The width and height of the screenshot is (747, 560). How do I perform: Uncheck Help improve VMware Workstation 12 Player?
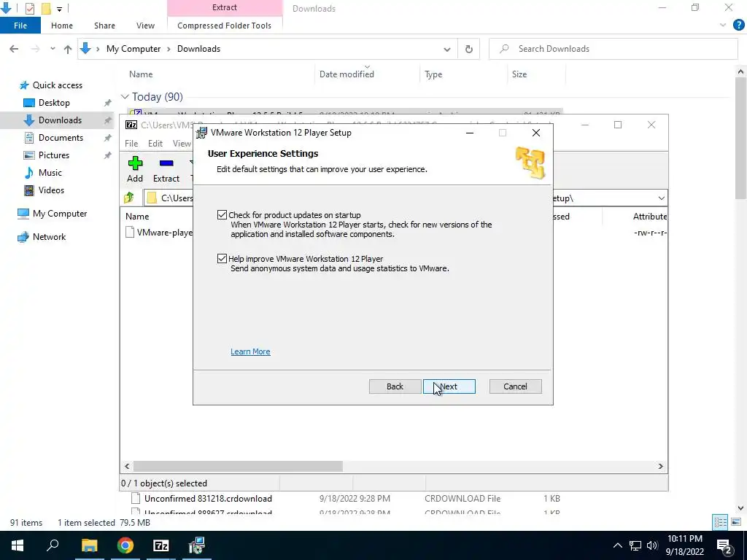pos(222,259)
